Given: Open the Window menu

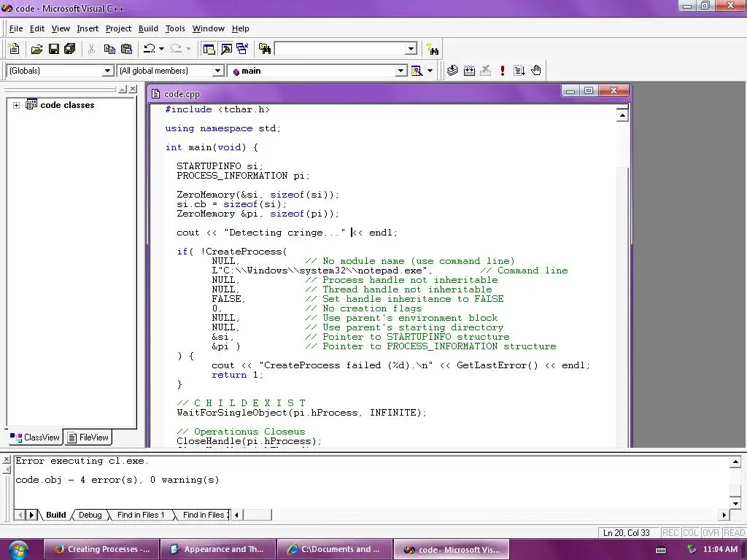Looking at the screenshot, I should pos(208,28).
